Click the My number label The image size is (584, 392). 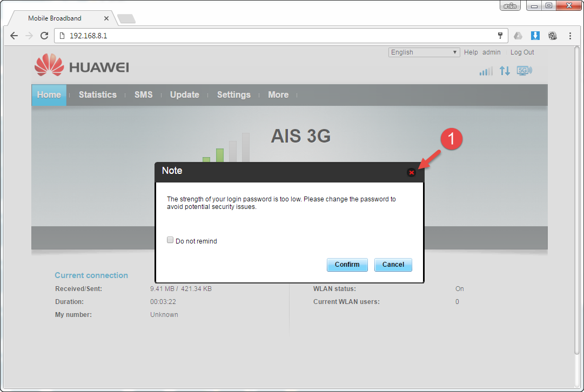click(x=73, y=315)
